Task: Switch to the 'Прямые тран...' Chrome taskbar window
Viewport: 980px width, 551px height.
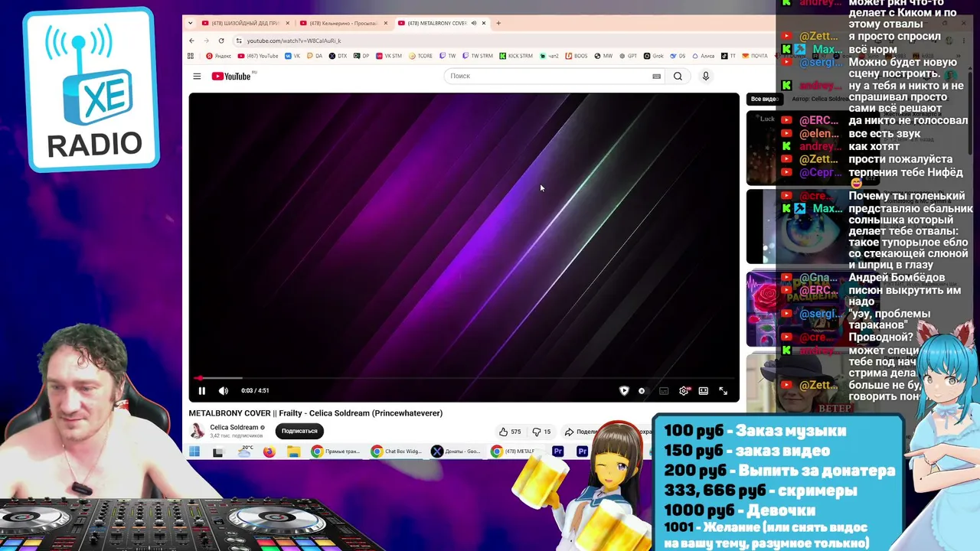Action: [336, 452]
